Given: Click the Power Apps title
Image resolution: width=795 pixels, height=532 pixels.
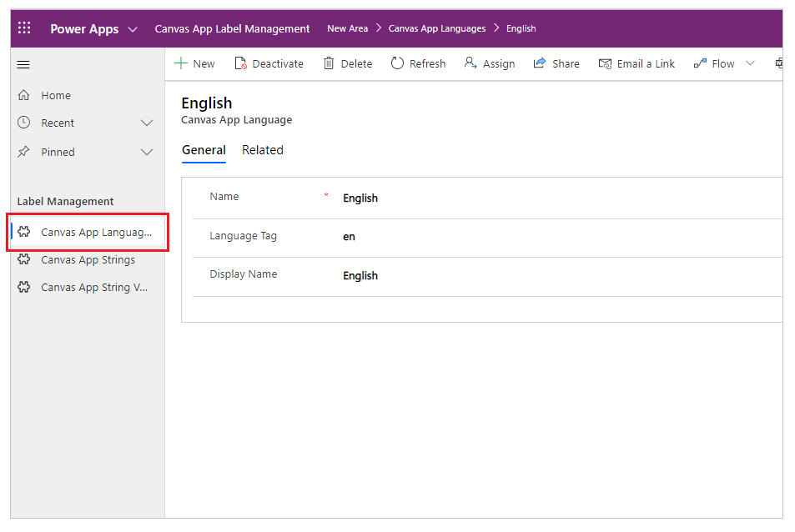Looking at the screenshot, I should tap(84, 29).
